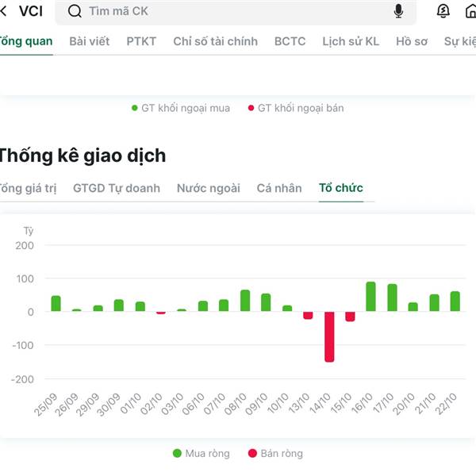Tap the microphone voice search icon

tap(398, 11)
